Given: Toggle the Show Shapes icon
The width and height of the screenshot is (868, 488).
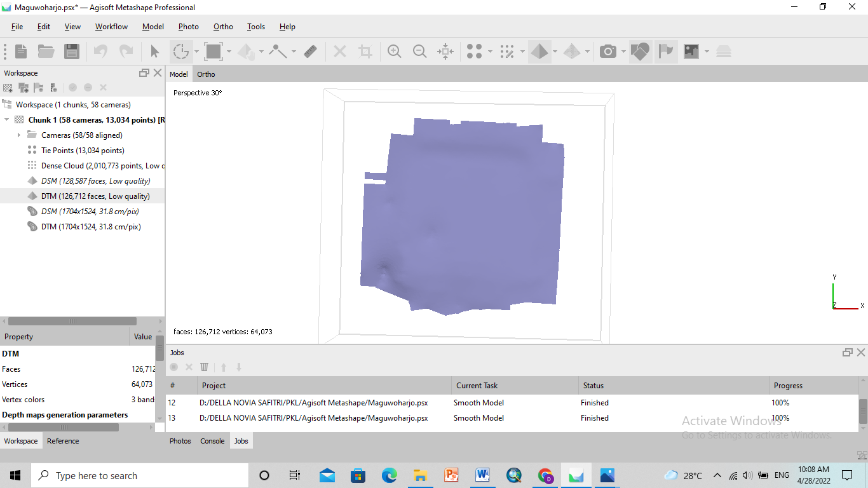Looking at the screenshot, I should tap(641, 51).
